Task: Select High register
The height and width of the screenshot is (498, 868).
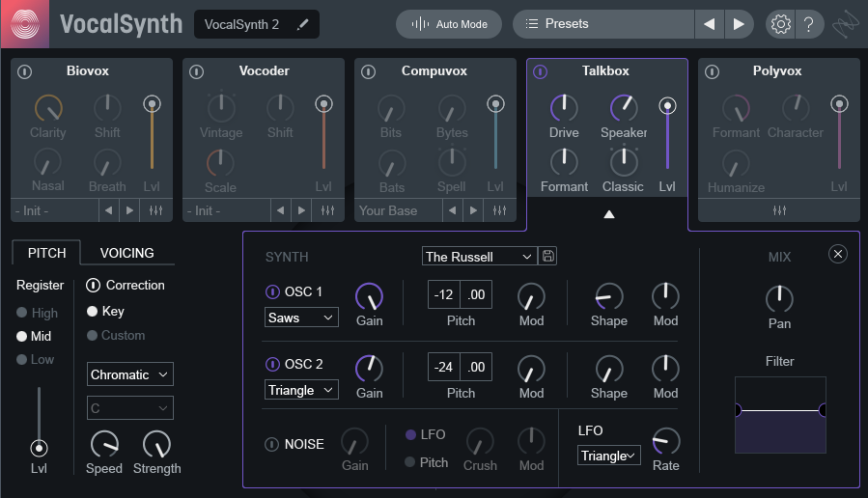Action: tap(21, 313)
